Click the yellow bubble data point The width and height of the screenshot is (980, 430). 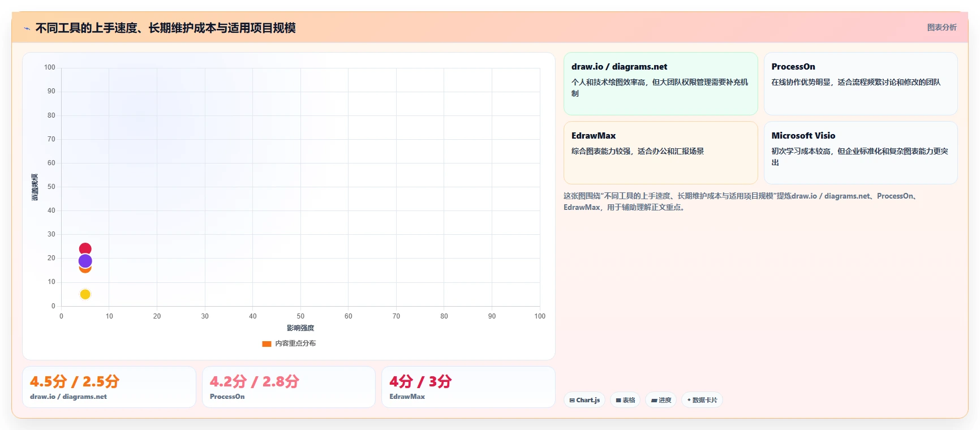point(85,294)
